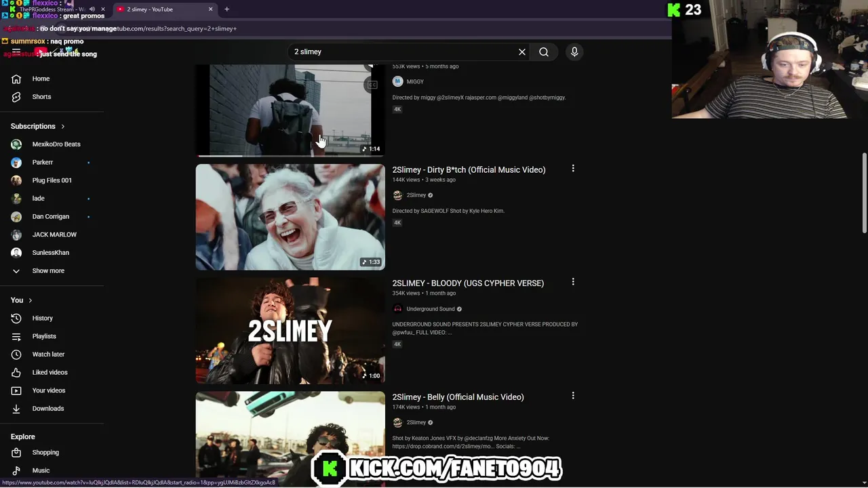
Task: Play the 2SLIMEY cypher thumbnail video
Action: (x=290, y=331)
